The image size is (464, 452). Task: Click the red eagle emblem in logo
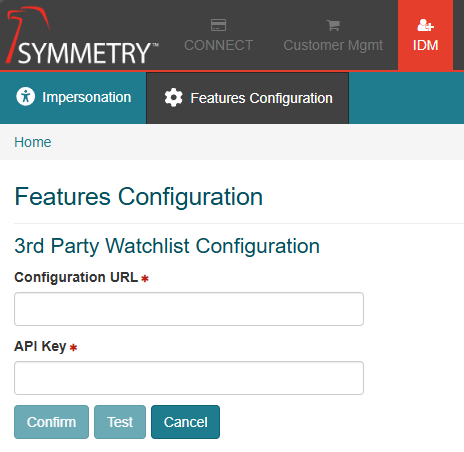(x=27, y=32)
